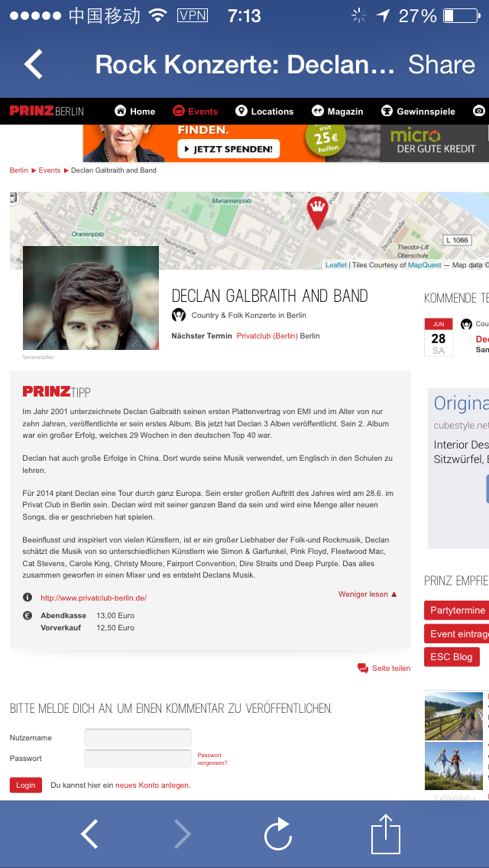
Task: Collapse text with Weniger lesen
Action: pyautogui.click(x=368, y=594)
